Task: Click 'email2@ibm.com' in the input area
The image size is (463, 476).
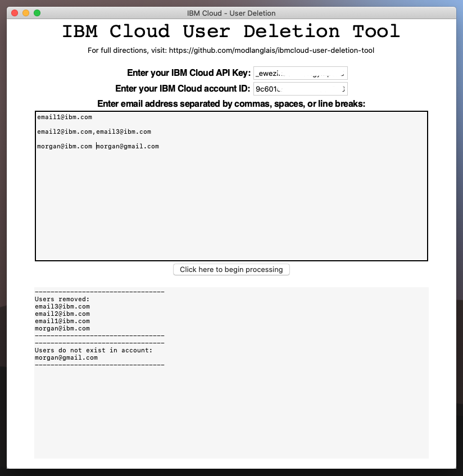Action: (65, 132)
